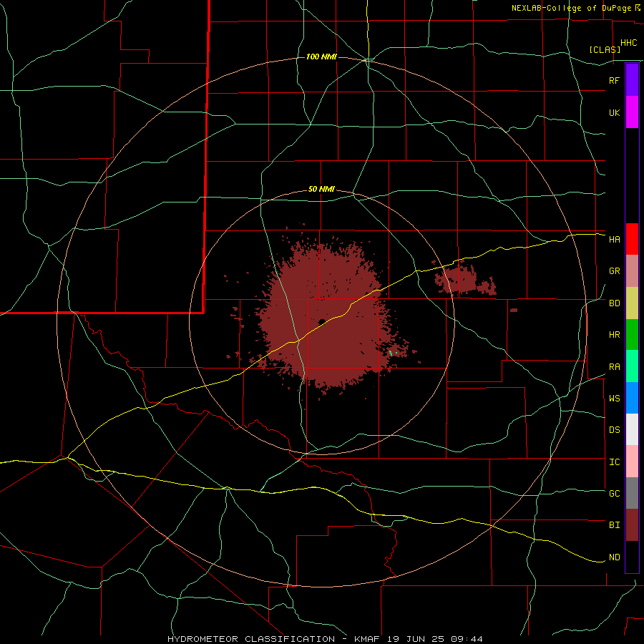Click the NEXLAB-College of DuPage text

(572, 8)
